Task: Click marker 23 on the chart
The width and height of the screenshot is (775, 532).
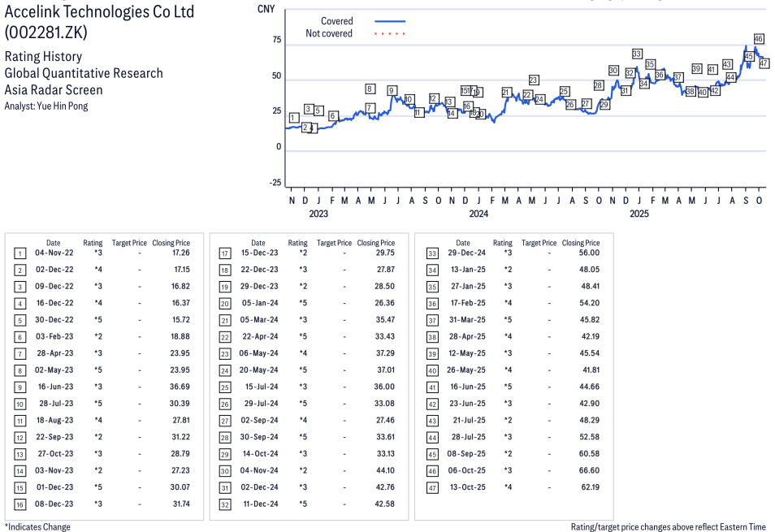Action: [x=534, y=80]
